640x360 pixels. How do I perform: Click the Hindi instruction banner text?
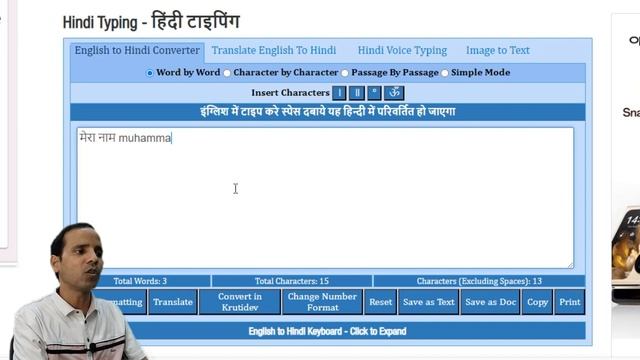328,112
